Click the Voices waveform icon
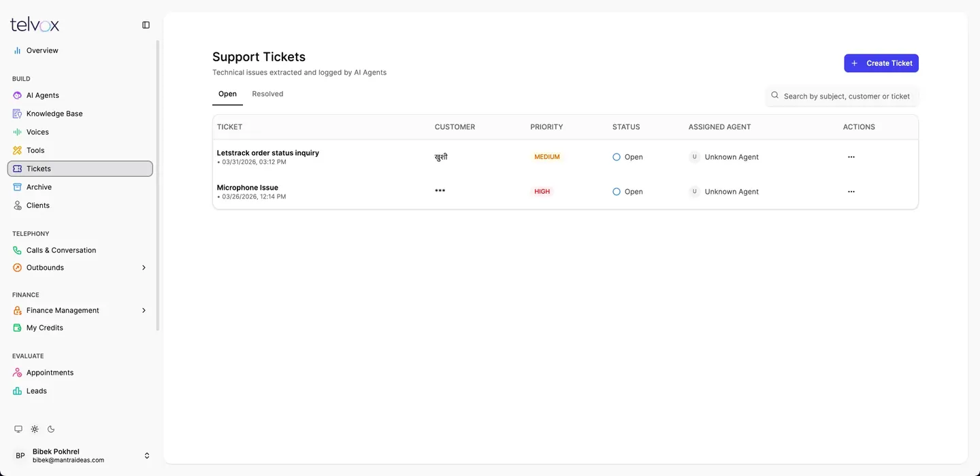 [x=18, y=132]
